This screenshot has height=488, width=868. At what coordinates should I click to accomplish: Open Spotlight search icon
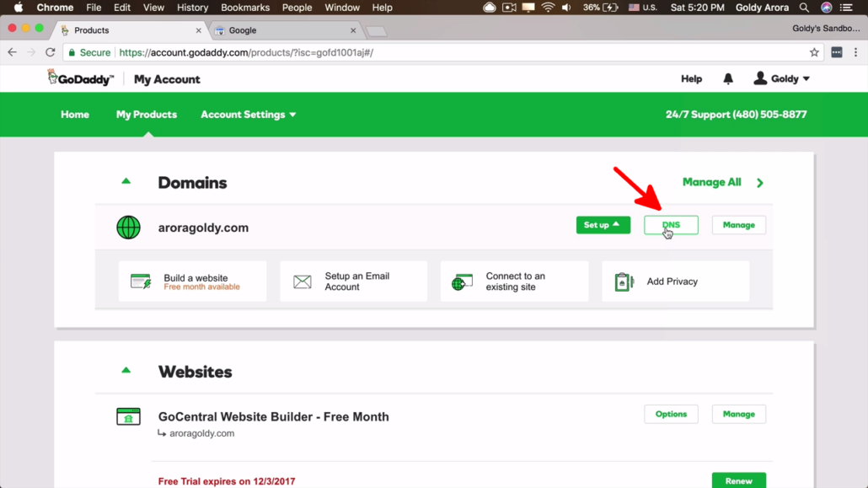click(804, 8)
